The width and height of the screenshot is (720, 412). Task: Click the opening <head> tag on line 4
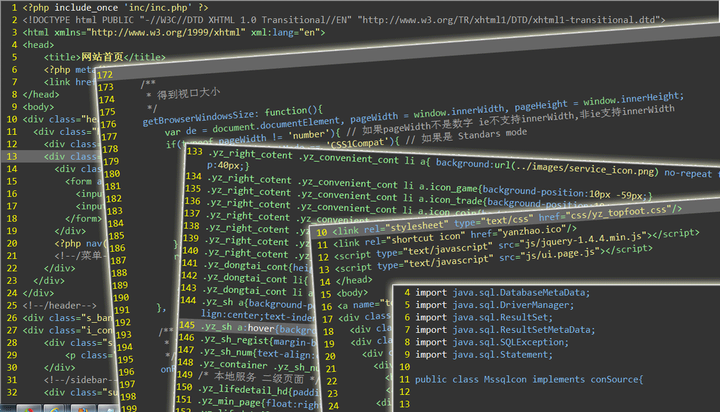(x=39, y=45)
